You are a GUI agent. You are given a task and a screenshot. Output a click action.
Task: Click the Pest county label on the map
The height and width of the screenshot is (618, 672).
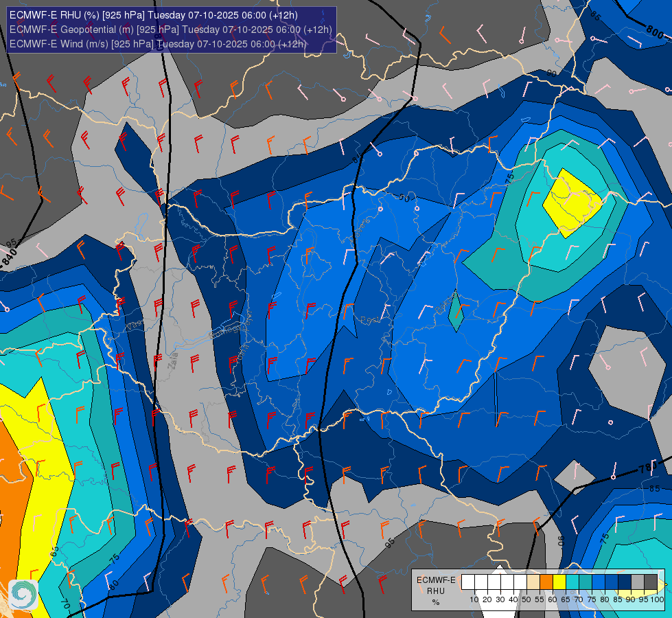(369, 320)
